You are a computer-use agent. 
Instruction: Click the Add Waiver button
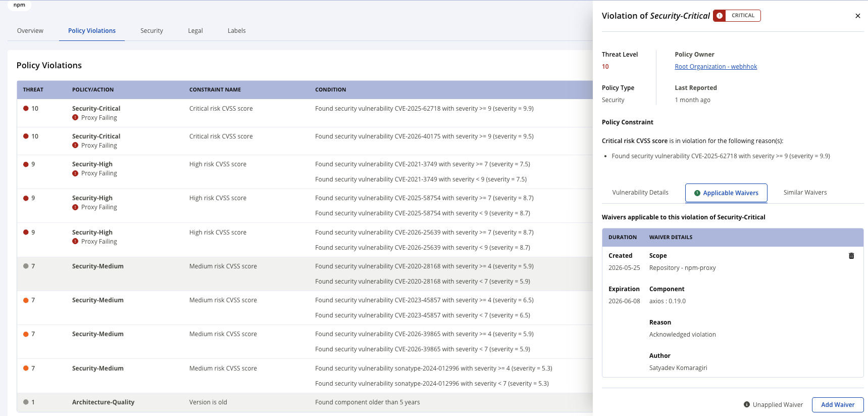coord(838,405)
